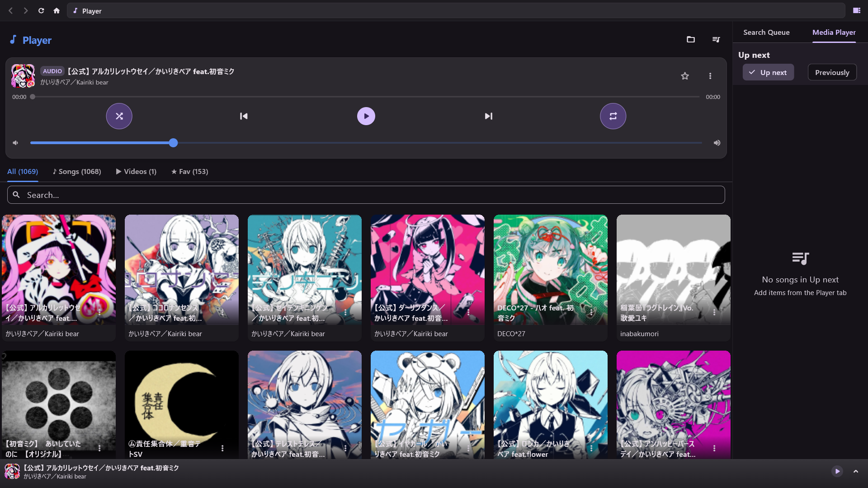
Task: Switch to the Fav (153) tab
Action: pos(189,172)
